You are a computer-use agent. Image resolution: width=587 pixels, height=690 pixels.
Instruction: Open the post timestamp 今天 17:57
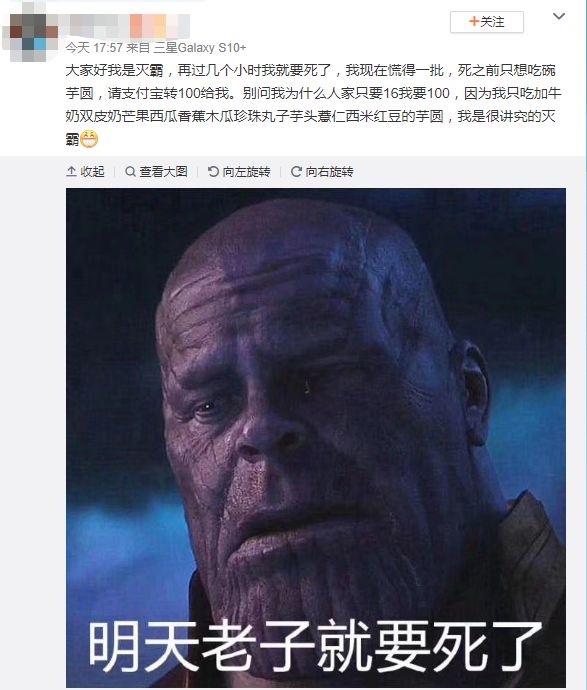coord(94,48)
